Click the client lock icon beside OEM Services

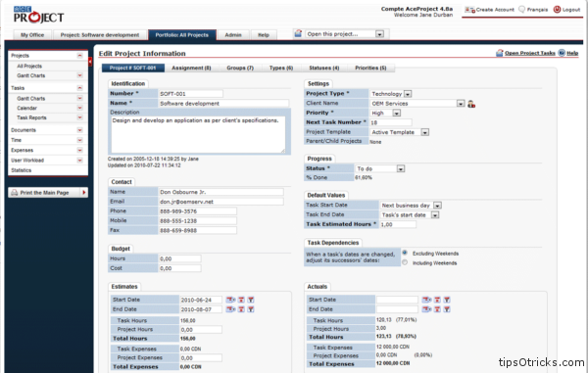471,104
